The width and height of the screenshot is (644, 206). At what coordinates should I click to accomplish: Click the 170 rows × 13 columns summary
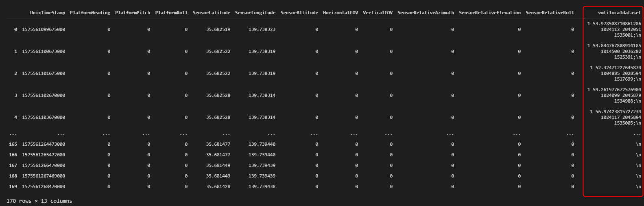coord(39,201)
